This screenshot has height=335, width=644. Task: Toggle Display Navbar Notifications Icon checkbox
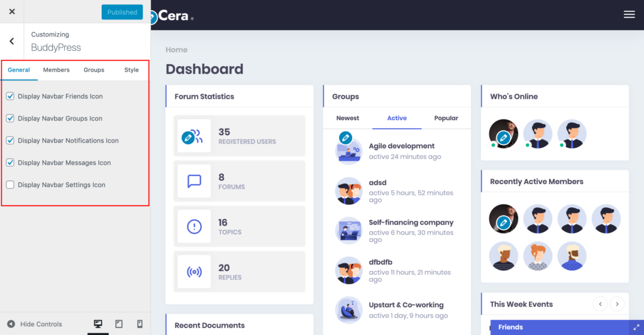(10, 140)
